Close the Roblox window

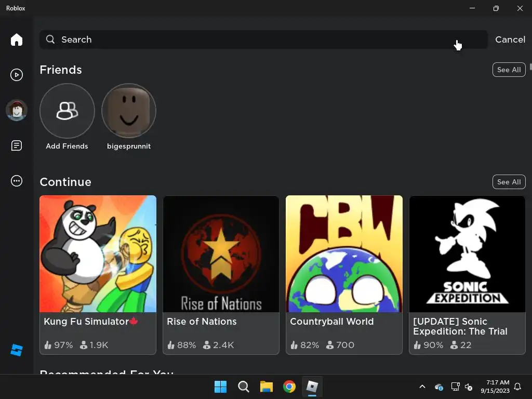(520, 8)
